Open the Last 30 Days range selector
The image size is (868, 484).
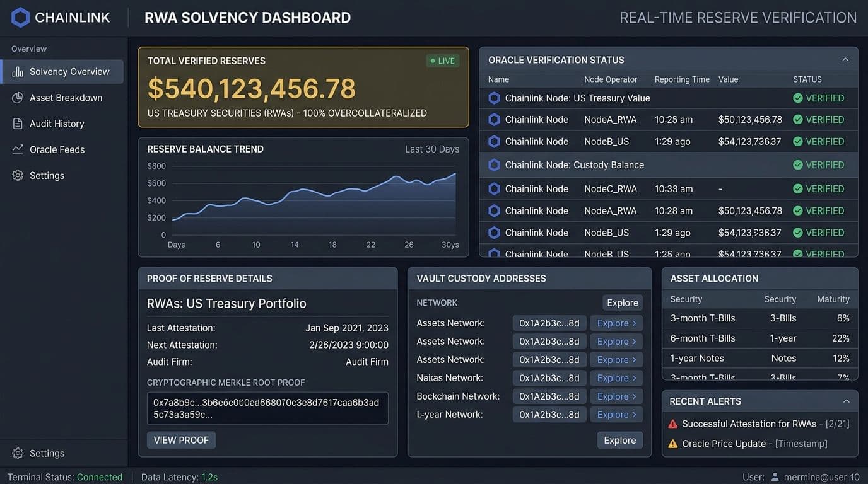pyautogui.click(x=432, y=149)
